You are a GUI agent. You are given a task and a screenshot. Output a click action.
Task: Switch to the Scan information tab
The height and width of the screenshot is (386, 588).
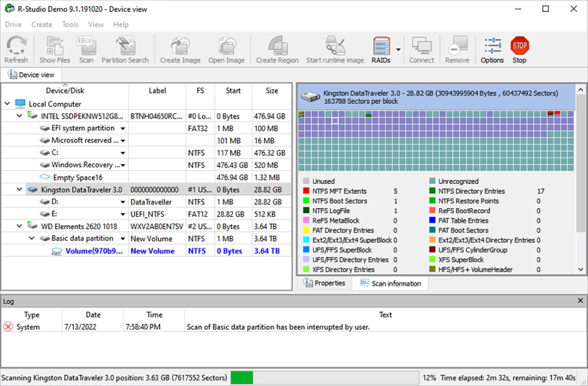(x=390, y=283)
